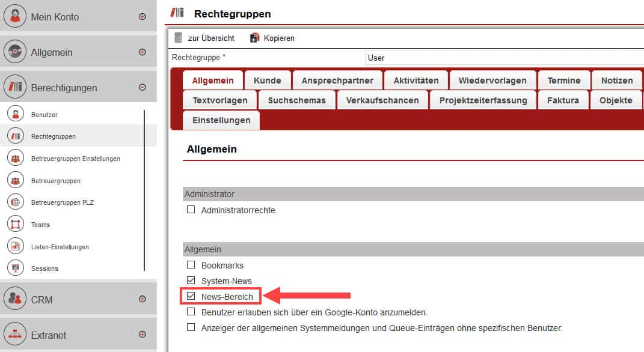Click the Kopieren copy icon

(254, 38)
